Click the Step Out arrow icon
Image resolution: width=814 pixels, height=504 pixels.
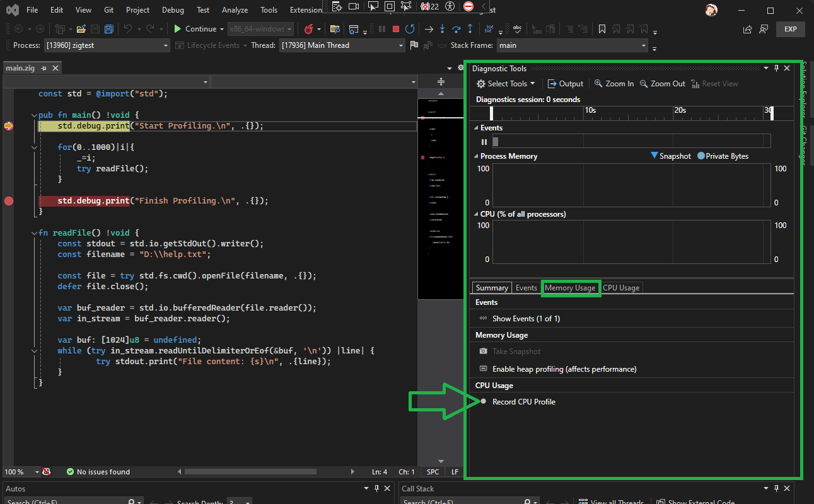[470, 29]
